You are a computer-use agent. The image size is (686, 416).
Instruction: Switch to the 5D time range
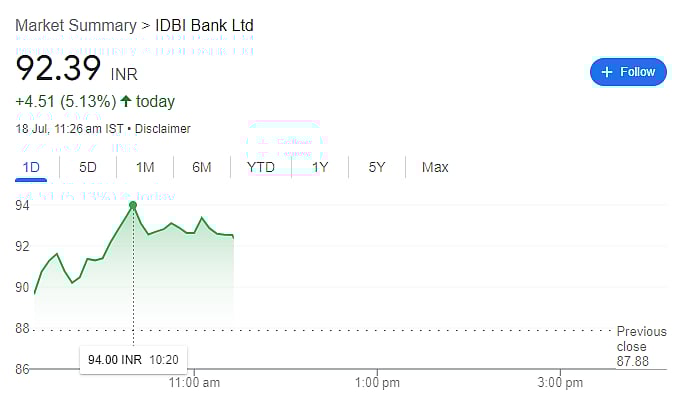click(x=88, y=167)
